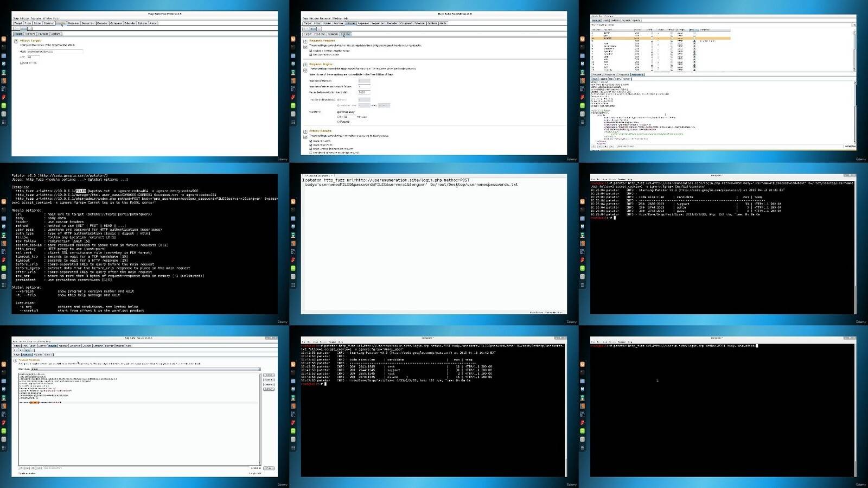
Task: Open the Attack type dropdown in Payload Positions
Action: tap(145, 369)
